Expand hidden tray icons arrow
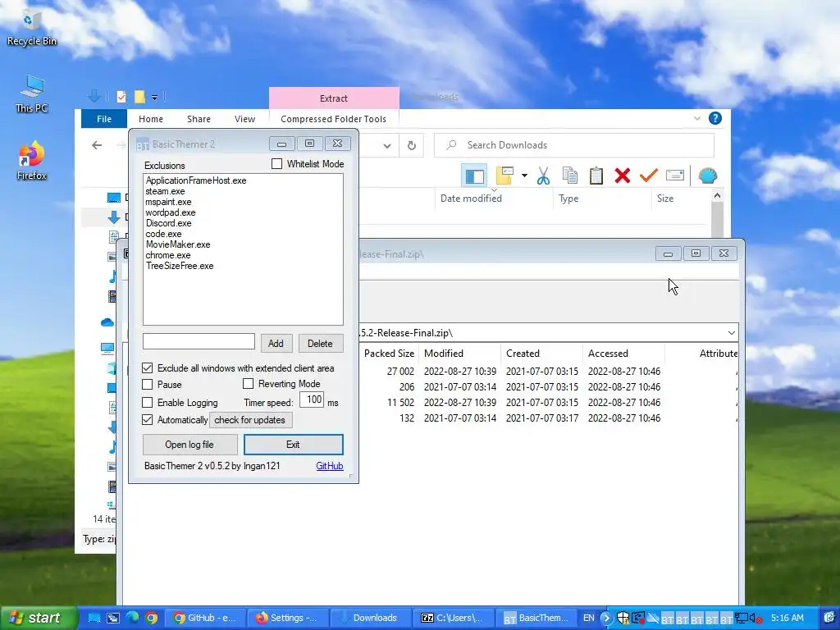 606,619
